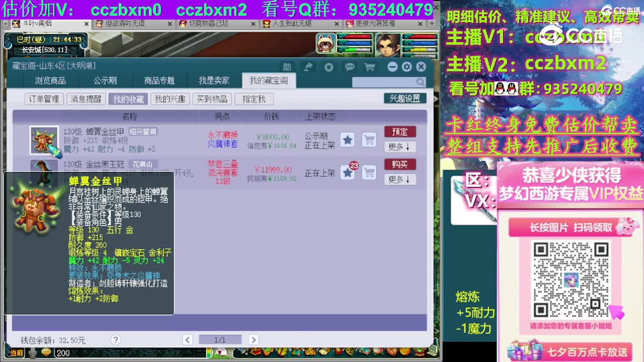The width and height of the screenshot is (644, 362).
Task: Open the shopping cart icon in header
Action: pos(370,67)
